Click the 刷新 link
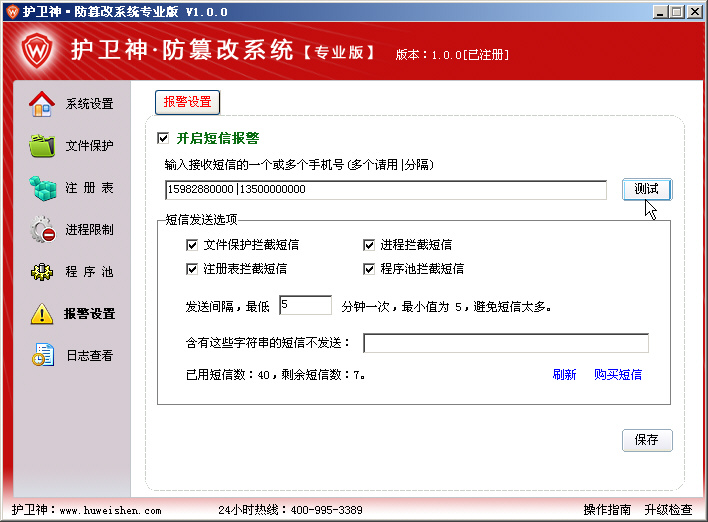 tap(564, 374)
